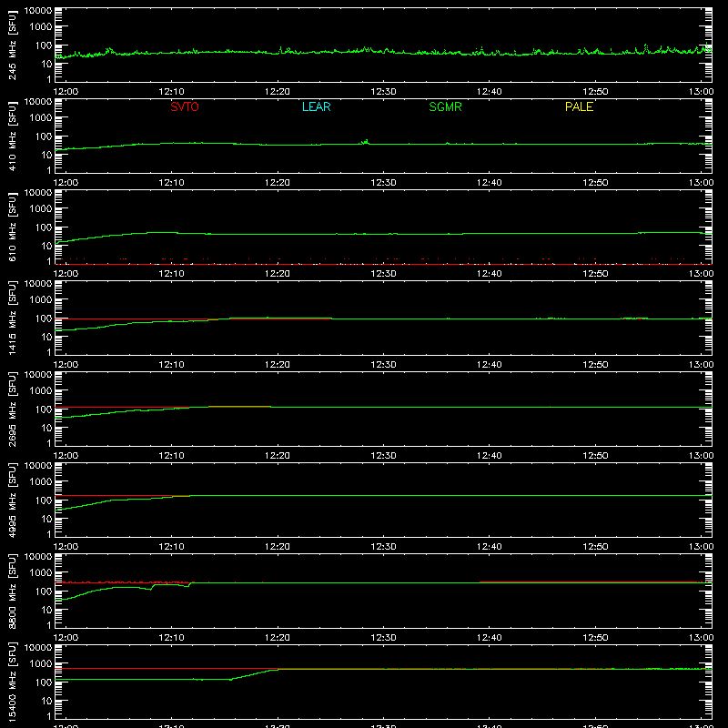This screenshot has width=728, height=728.
Task: Click the 10 tick label on 8800 MHz axis
Action: (x=46, y=610)
